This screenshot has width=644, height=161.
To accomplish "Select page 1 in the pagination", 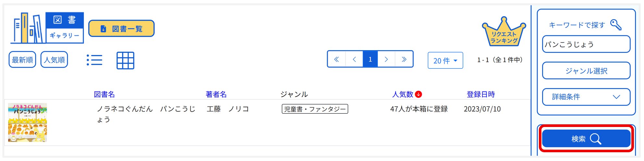I will pyautogui.click(x=370, y=59).
